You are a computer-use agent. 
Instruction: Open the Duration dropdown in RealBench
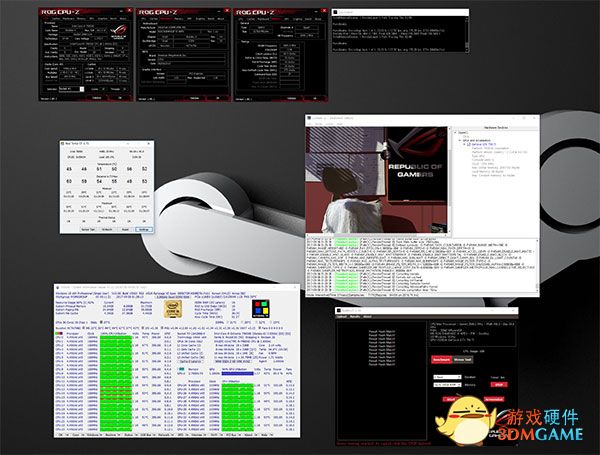tap(447, 377)
